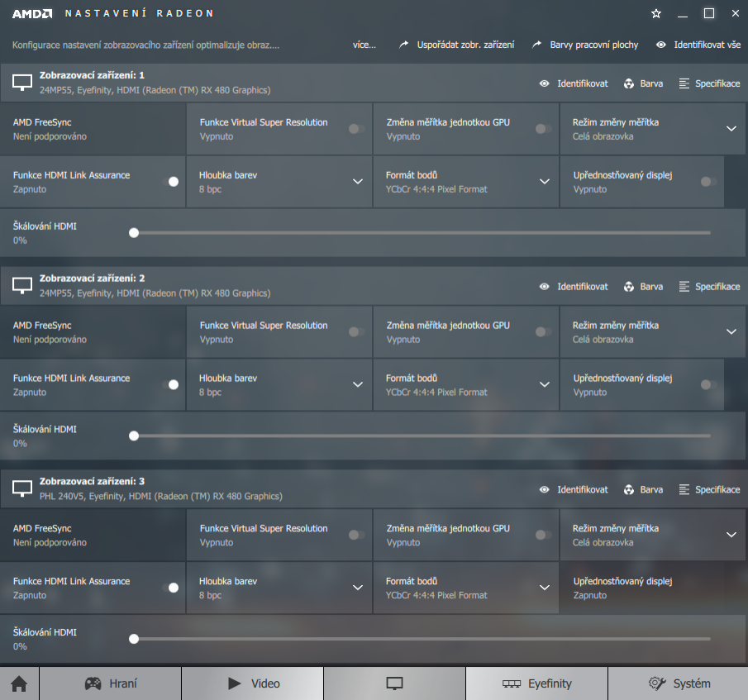Disable HDMI Link Assurance for display 3
This screenshot has height=700, width=748.
[x=170, y=588]
